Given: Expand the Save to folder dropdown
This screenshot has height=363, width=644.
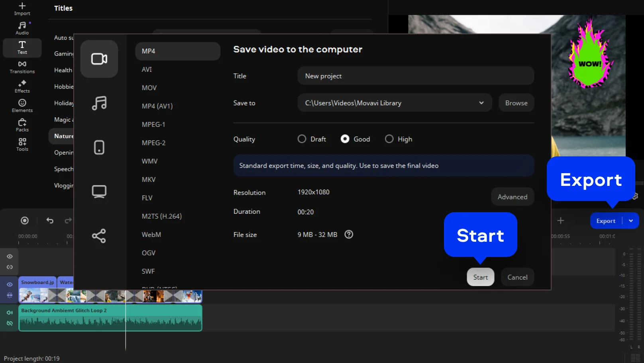Looking at the screenshot, I should (481, 103).
